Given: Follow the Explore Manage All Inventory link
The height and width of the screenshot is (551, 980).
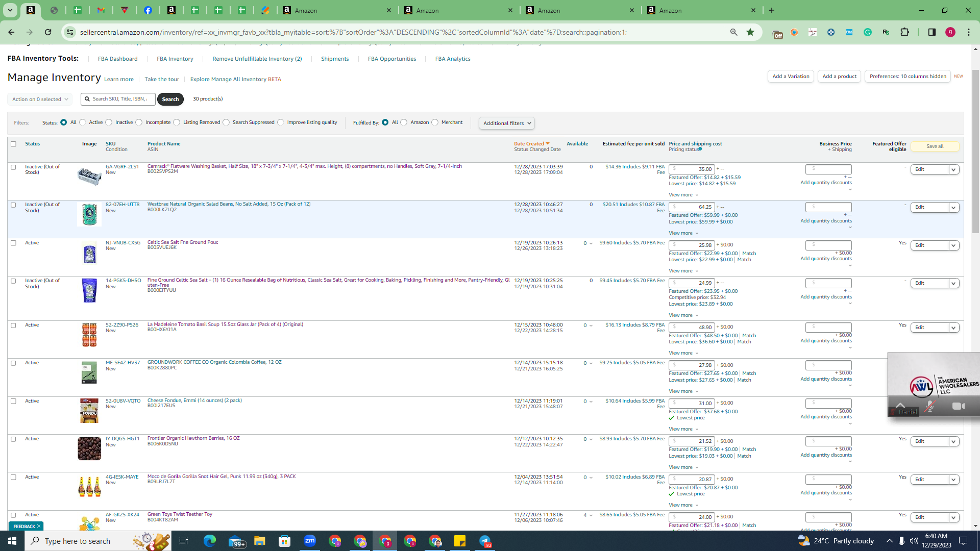Looking at the screenshot, I should point(235,79).
